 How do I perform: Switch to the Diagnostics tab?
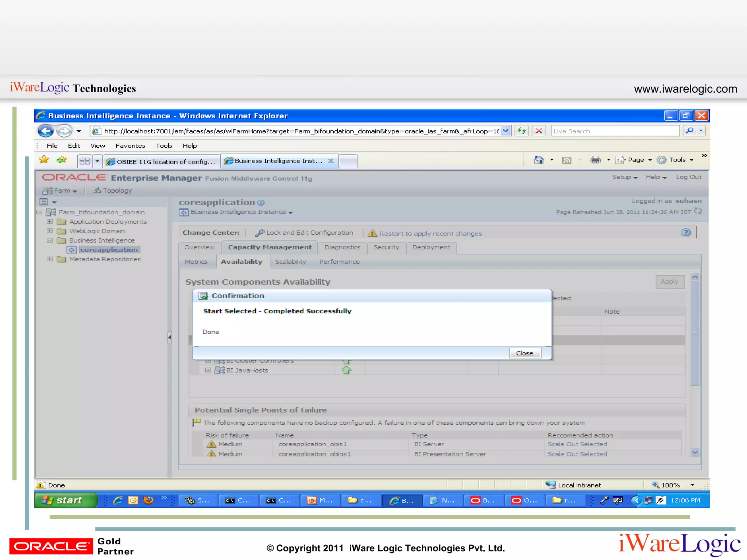(x=342, y=247)
